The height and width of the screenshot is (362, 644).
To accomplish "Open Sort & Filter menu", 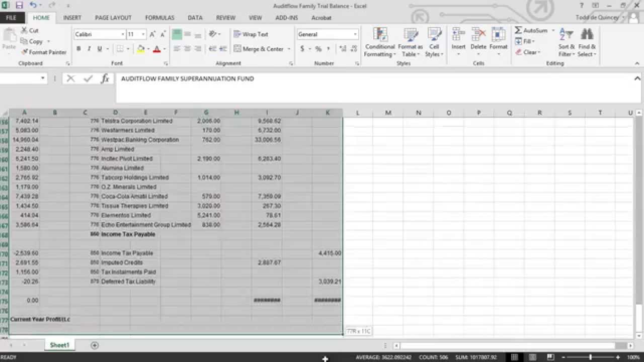I will click(x=567, y=42).
